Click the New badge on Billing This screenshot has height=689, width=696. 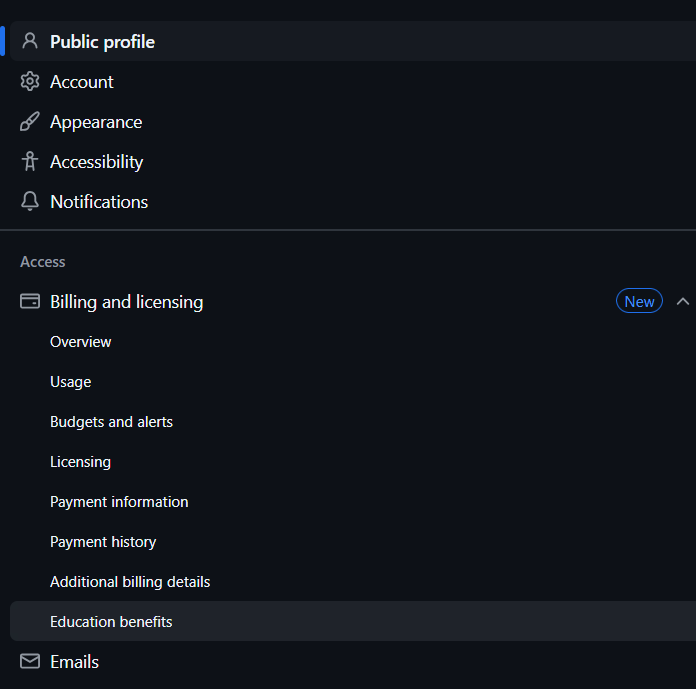[x=639, y=301]
